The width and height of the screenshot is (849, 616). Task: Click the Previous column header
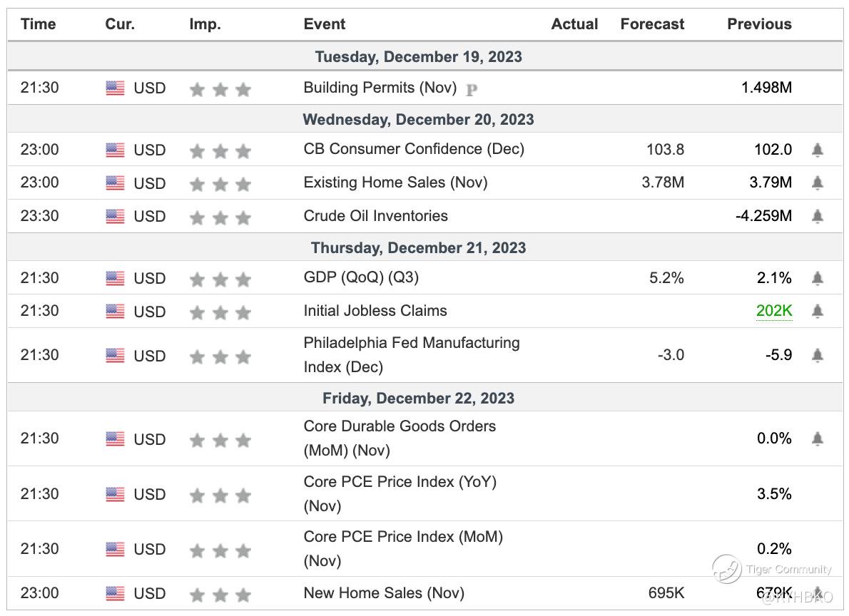[x=759, y=24]
